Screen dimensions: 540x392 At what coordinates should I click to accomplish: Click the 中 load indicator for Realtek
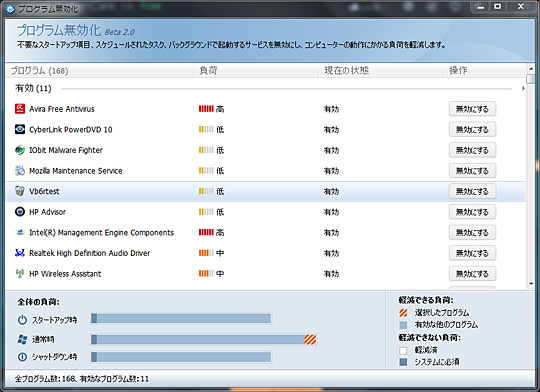(x=211, y=253)
